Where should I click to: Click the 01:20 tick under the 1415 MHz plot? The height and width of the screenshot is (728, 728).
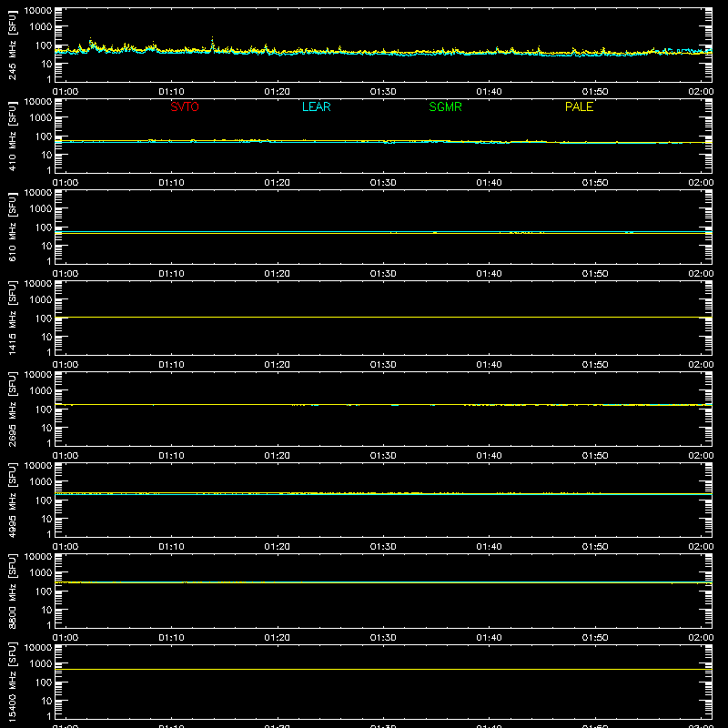click(278, 365)
